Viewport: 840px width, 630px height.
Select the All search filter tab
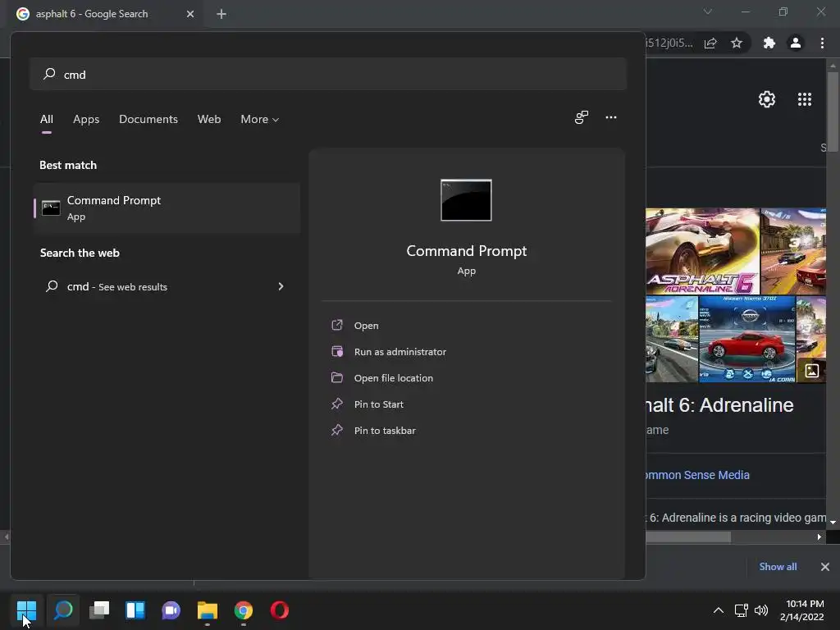tap(47, 119)
